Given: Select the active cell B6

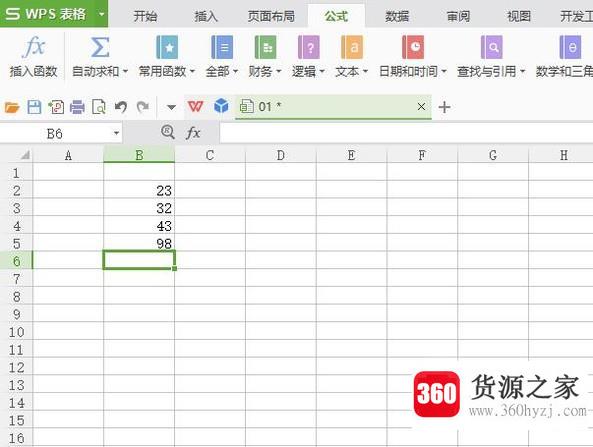Looking at the screenshot, I should 139,260.
